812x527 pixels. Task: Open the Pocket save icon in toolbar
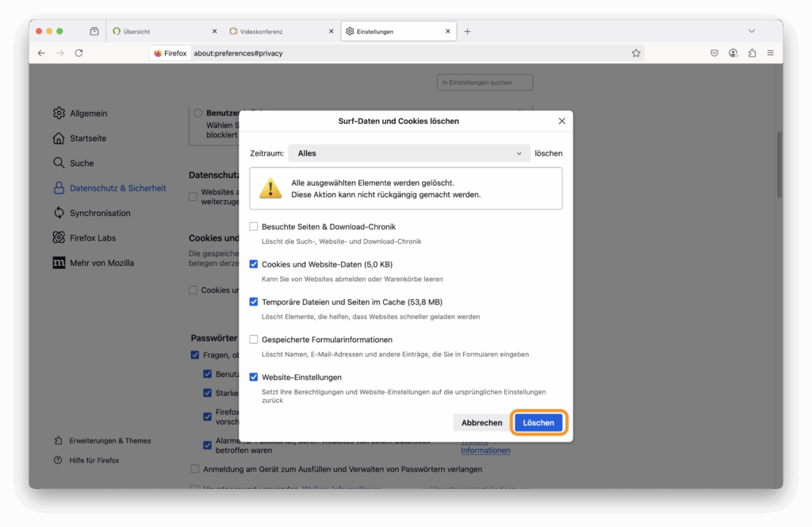tap(714, 53)
